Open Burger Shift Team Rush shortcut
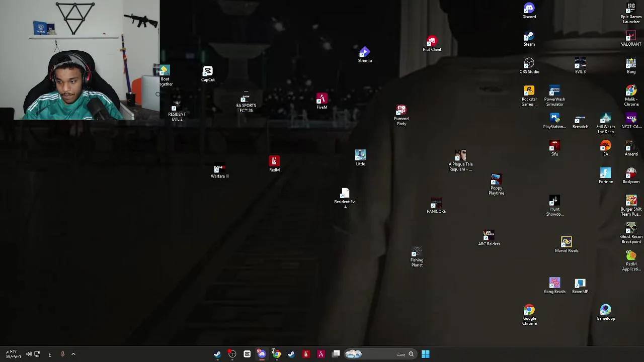 pyautogui.click(x=631, y=206)
